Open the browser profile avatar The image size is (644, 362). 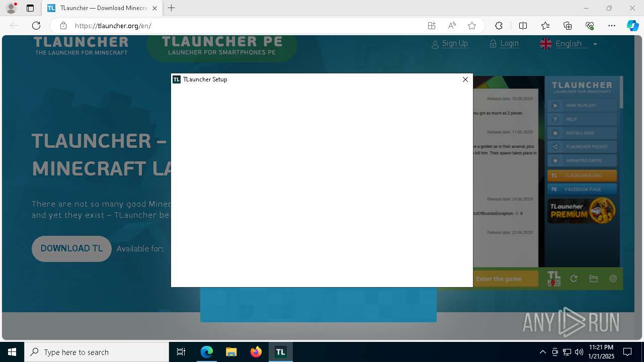click(11, 8)
